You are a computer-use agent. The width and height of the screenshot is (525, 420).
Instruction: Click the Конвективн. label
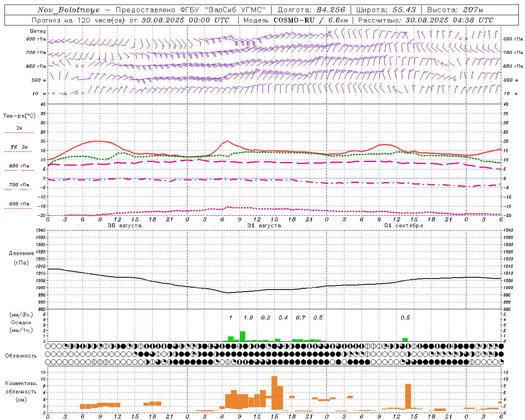(21, 383)
